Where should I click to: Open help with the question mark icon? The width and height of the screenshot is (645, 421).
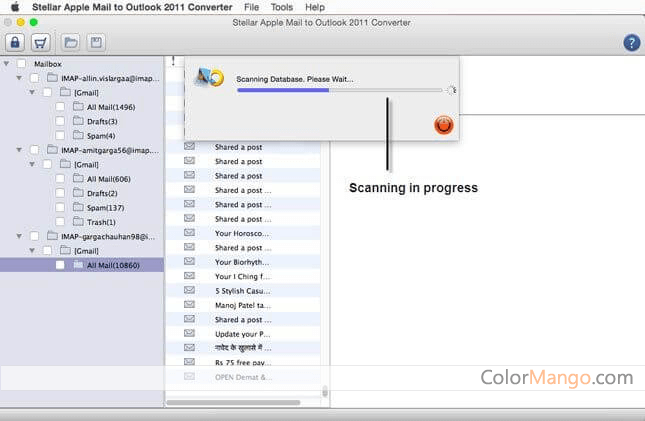[631, 42]
